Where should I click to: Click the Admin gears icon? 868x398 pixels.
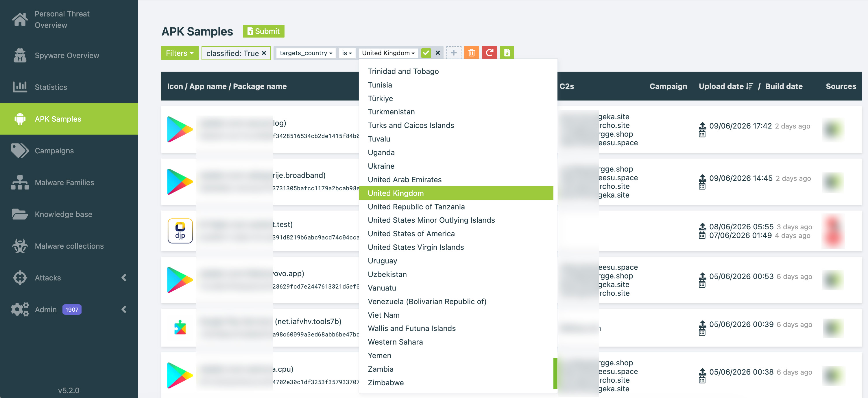20,309
